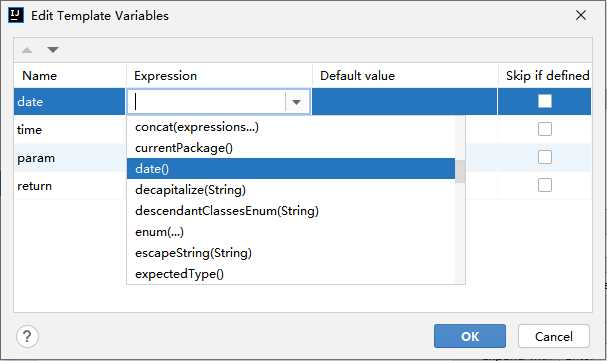Focus the date Expression input field
Screen dimensions: 607x361
(209, 102)
